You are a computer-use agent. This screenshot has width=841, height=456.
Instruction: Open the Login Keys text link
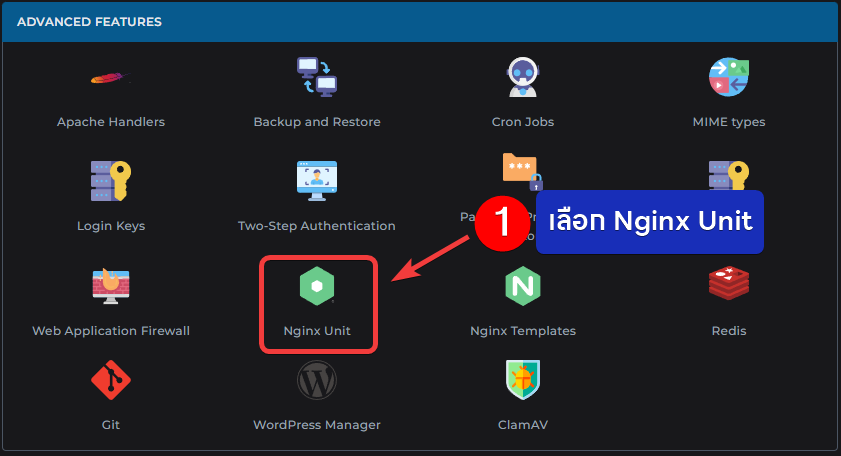pyautogui.click(x=111, y=226)
